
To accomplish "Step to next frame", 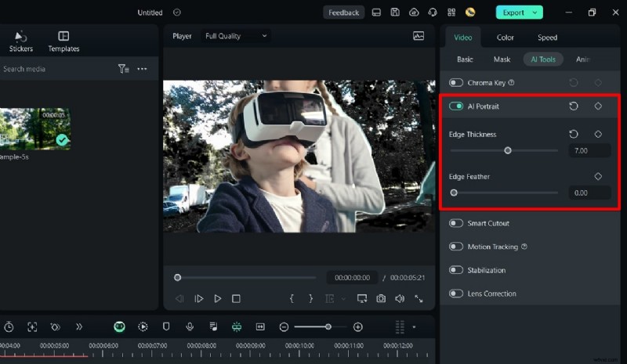I will click(199, 298).
